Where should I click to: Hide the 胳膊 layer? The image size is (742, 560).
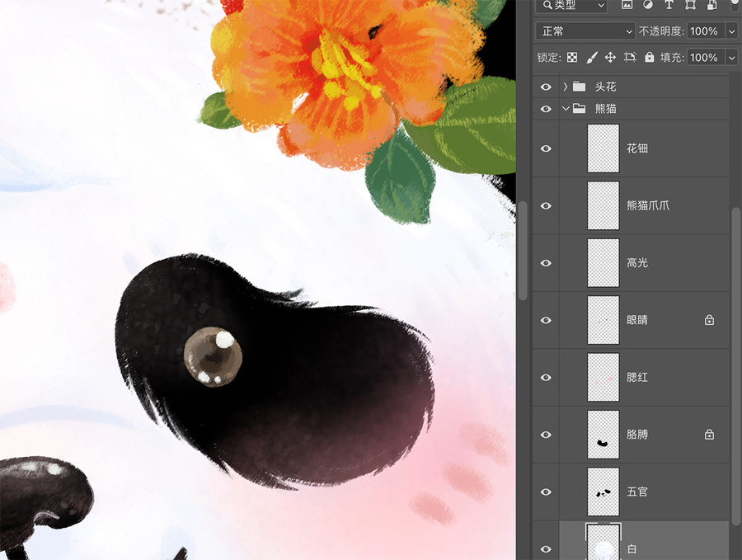click(546, 435)
